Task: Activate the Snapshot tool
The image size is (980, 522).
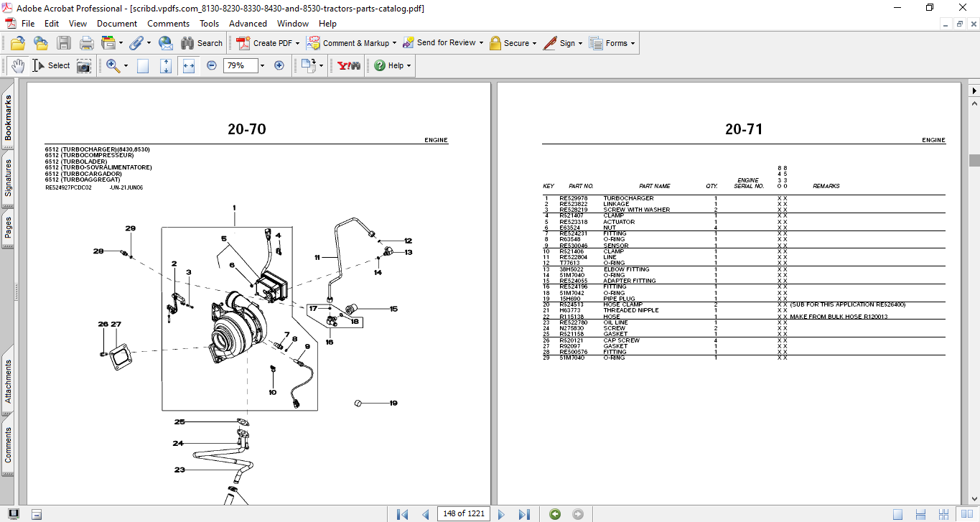Action: [84, 65]
